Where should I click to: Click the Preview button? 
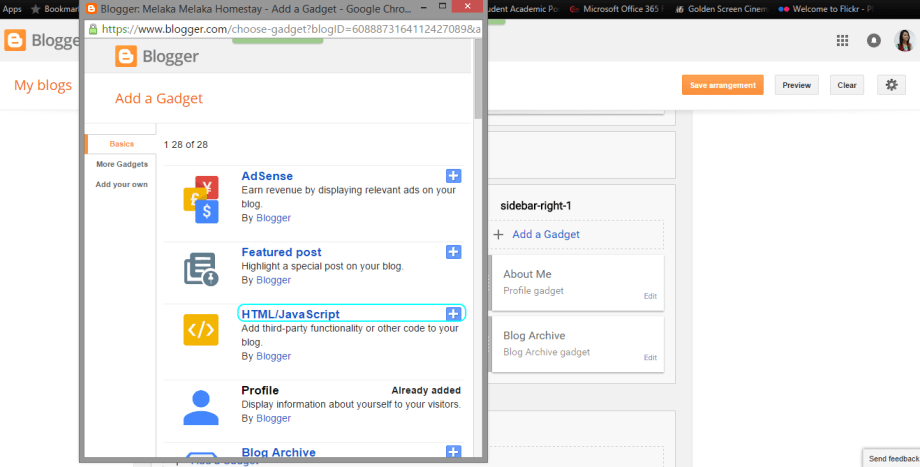click(796, 85)
